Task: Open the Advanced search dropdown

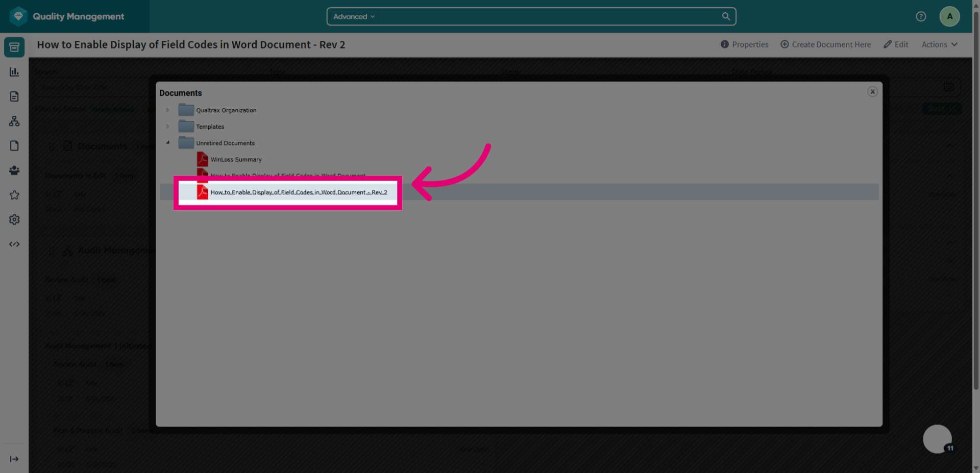Action: coord(354,16)
